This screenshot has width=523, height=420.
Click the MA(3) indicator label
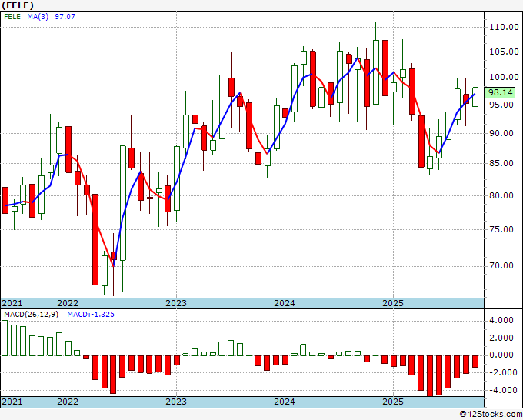[38, 16]
